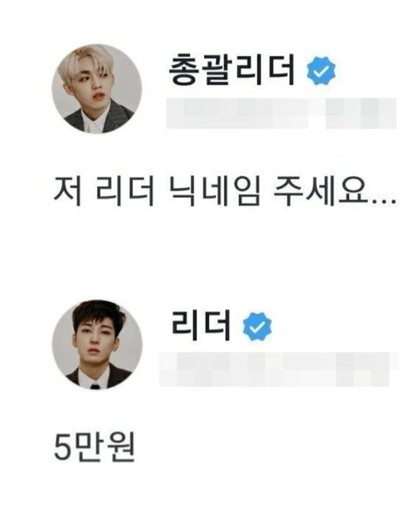
Task: Open the 리더 username profile
Action: [200, 325]
